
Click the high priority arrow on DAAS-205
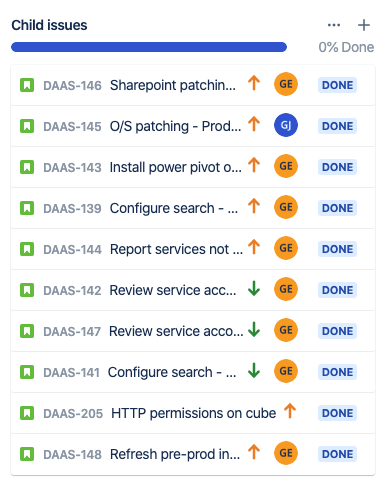(x=290, y=411)
